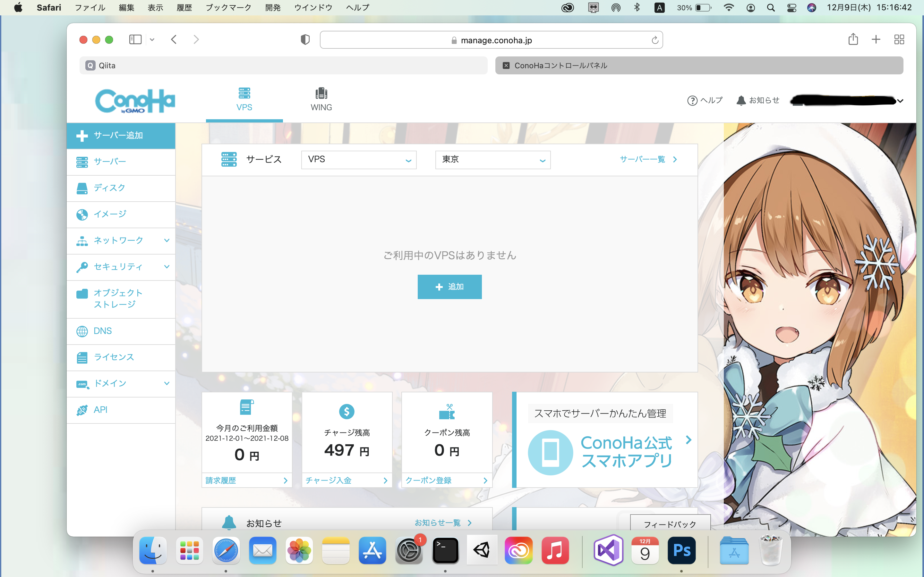The height and width of the screenshot is (577, 924).
Task: Select the API plug icon
Action: [x=82, y=409]
